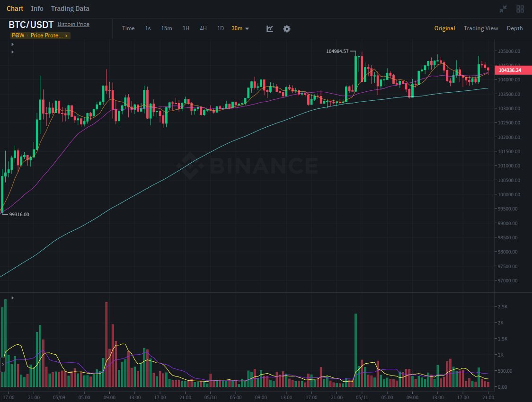Open the left side panel chevron
Viewport: 532px width, 402px height.
(3, 364)
